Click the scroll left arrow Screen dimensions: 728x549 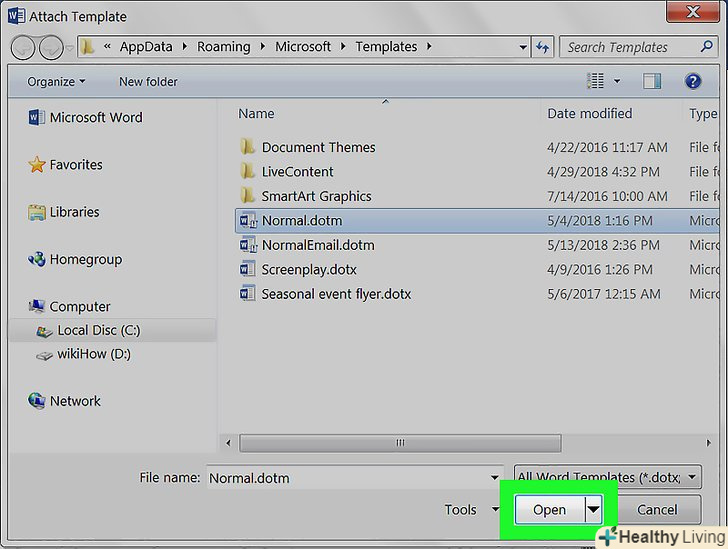228,443
